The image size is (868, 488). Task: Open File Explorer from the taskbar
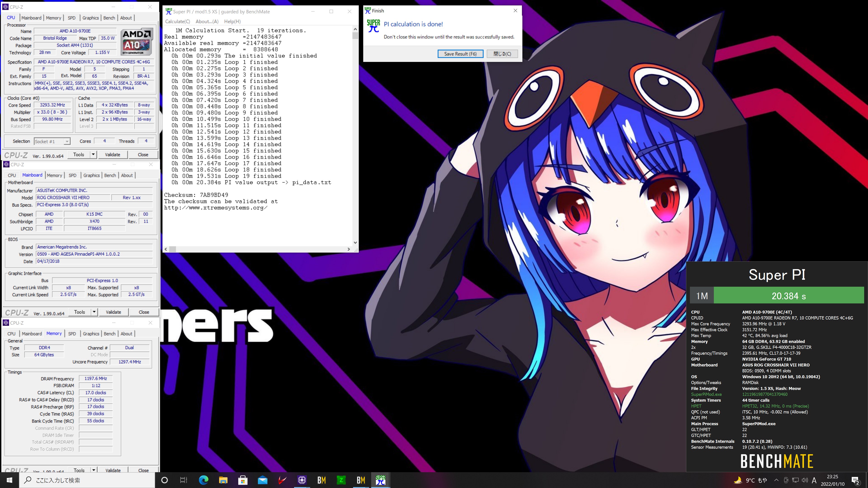(223, 480)
